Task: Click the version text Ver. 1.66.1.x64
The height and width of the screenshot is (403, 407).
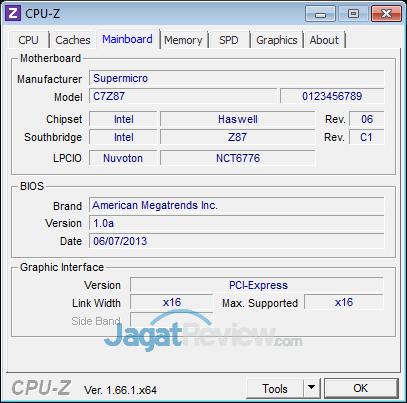Action: click(120, 390)
